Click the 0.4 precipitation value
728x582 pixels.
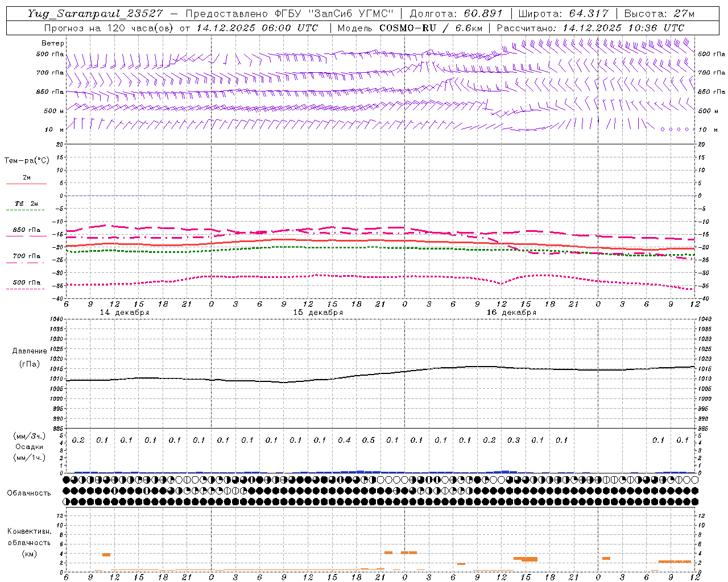pos(344,440)
